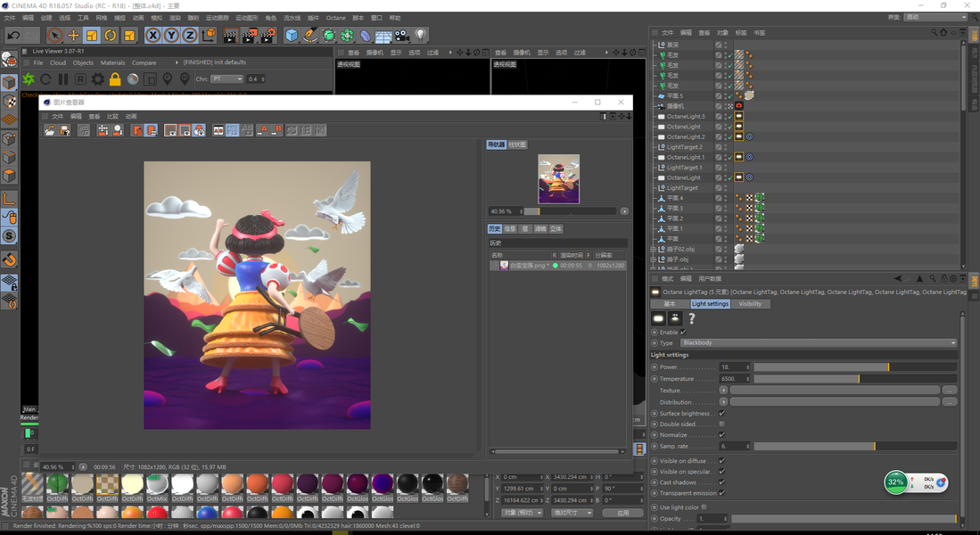Viewport: 980px width, 535px height.
Task: Select the live selection arrow tool
Action: [x=55, y=36]
